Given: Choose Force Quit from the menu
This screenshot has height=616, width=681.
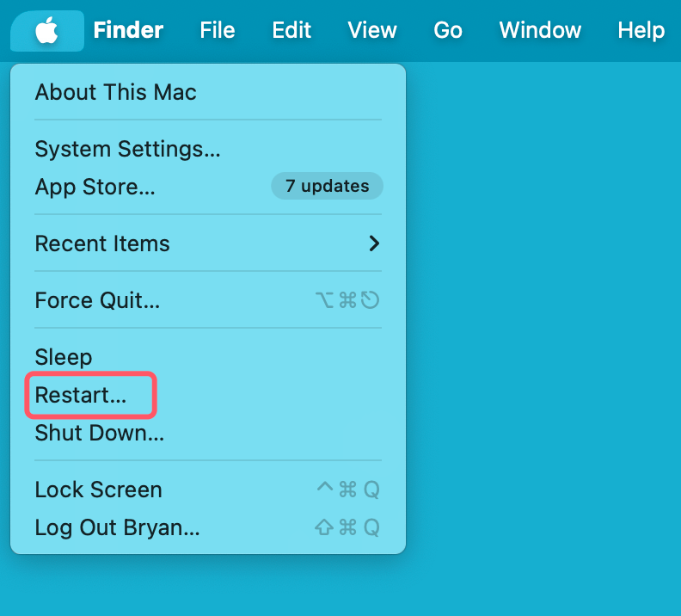Looking at the screenshot, I should (x=97, y=300).
